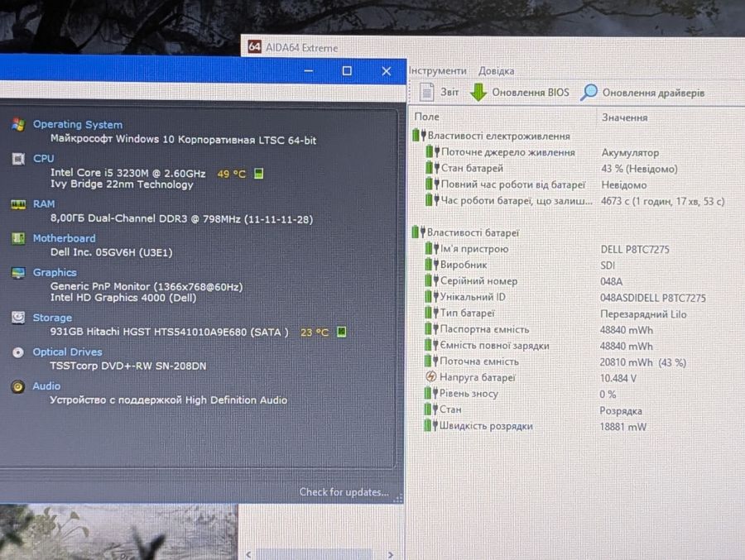The height and width of the screenshot is (560, 745).
Task: Click the Значення column header
Action: coord(624,117)
